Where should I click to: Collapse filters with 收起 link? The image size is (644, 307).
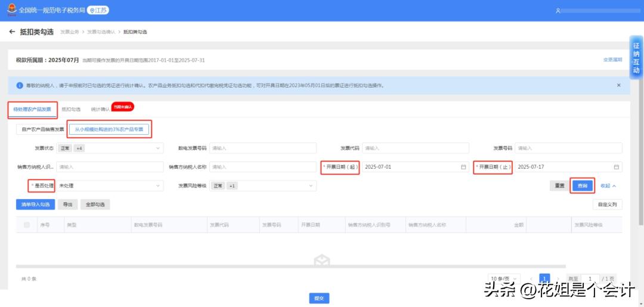[608, 186]
